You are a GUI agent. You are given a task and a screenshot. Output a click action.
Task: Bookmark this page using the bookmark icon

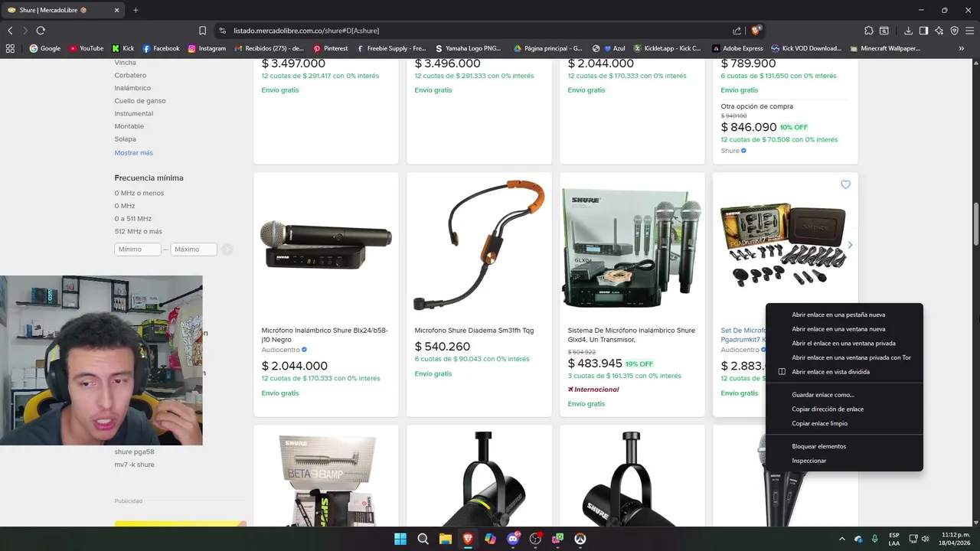202,31
